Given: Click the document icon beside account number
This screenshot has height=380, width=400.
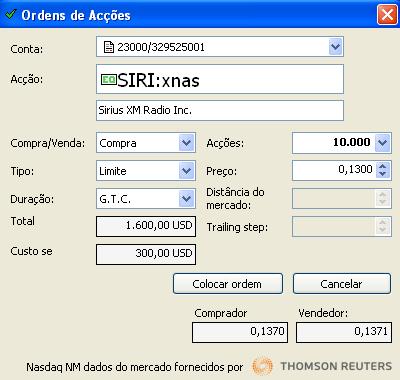Looking at the screenshot, I should (x=109, y=47).
